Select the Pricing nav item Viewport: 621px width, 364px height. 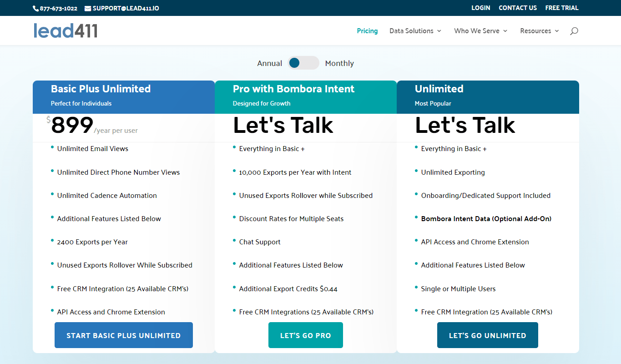click(367, 30)
